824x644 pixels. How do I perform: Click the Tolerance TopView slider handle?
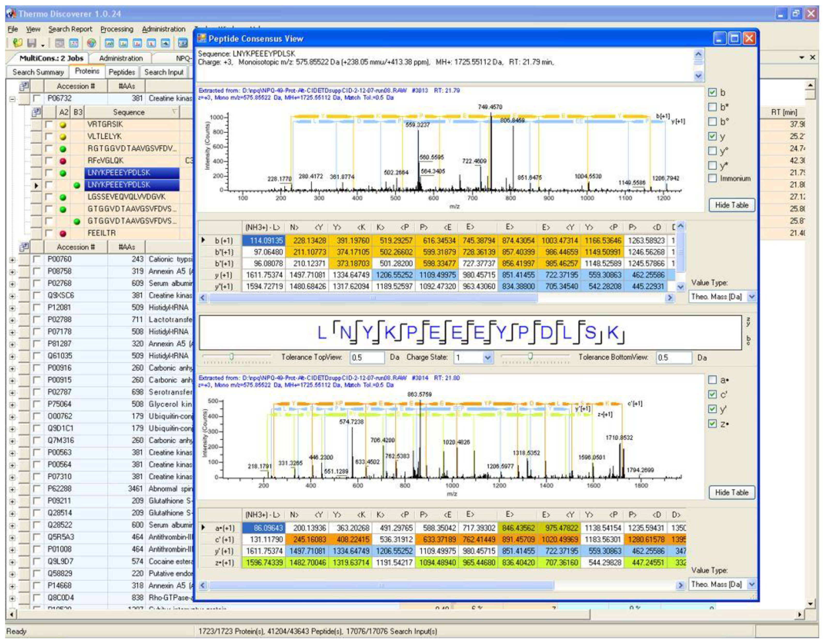point(232,356)
